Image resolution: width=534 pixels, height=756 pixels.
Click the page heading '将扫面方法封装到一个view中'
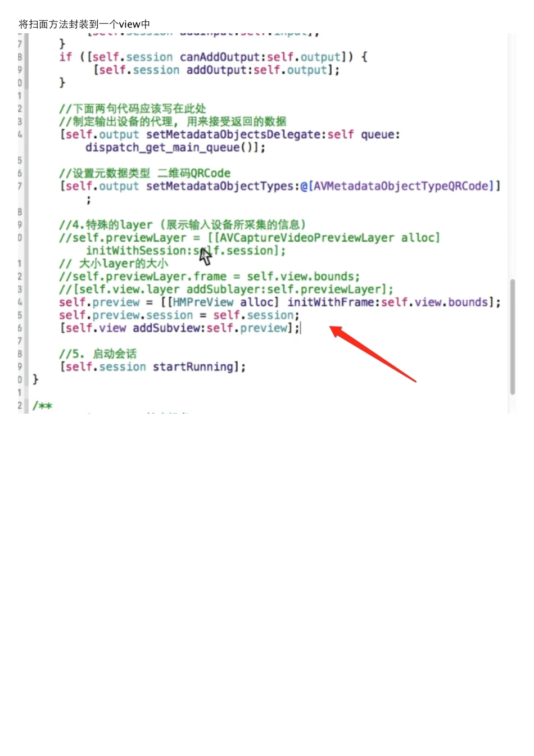(84, 24)
